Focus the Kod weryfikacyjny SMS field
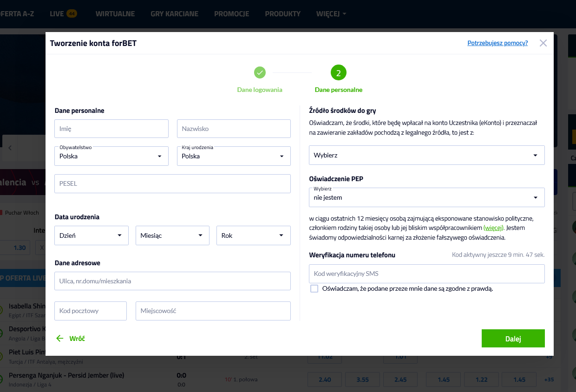Viewport: 576px width, 392px height. coord(426,274)
